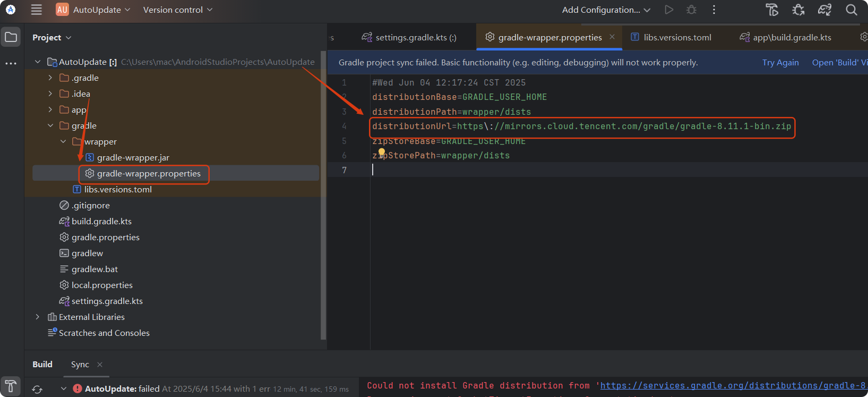Click the zipStorePath line in editor

point(441,155)
